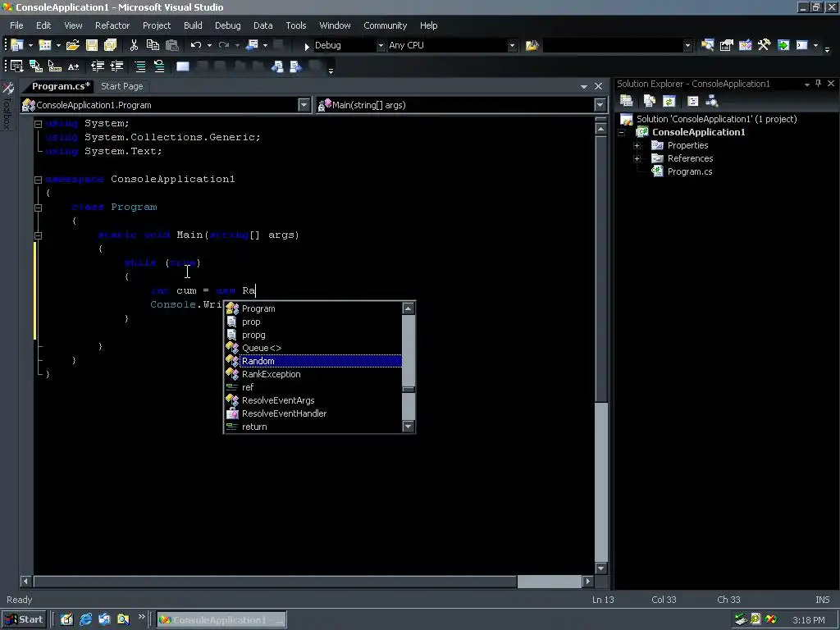Open the Refactor menu
840x630 pixels.
click(x=112, y=25)
